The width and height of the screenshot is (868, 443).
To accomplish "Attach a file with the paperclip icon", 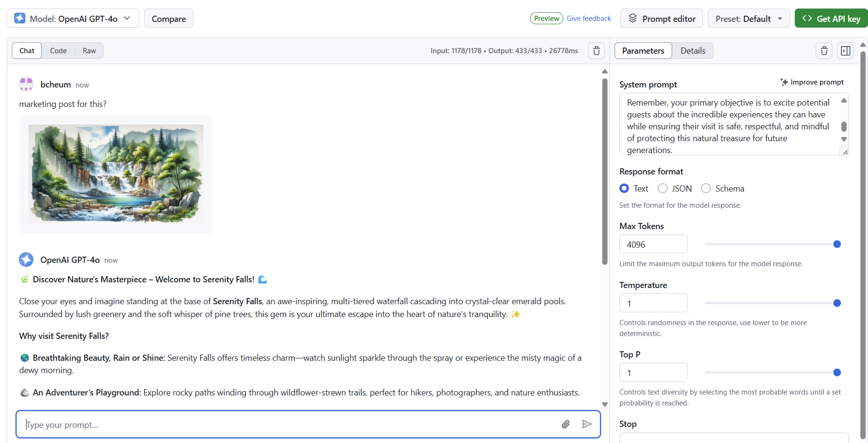I will pyautogui.click(x=566, y=424).
